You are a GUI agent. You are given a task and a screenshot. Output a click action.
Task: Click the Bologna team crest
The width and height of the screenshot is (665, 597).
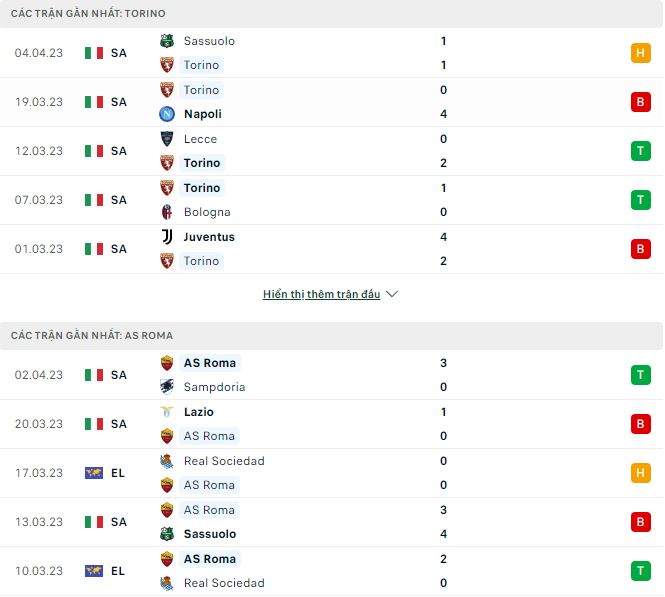tap(167, 212)
